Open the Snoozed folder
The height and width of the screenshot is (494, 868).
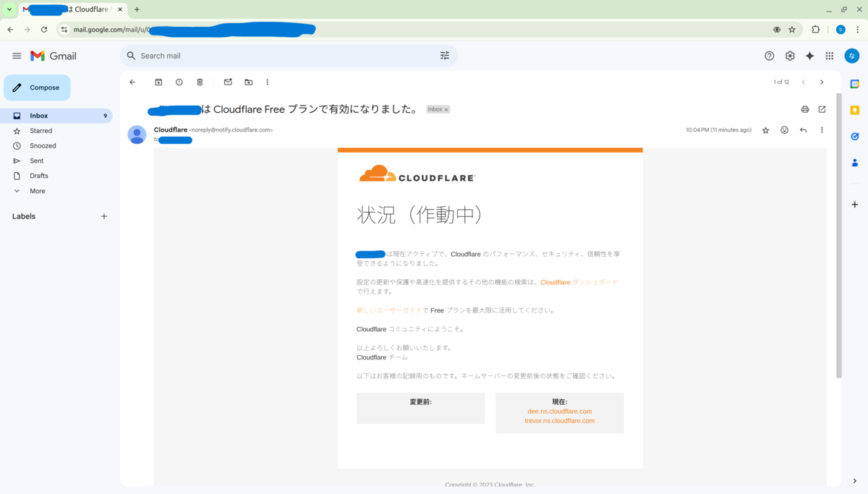pos(56,145)
